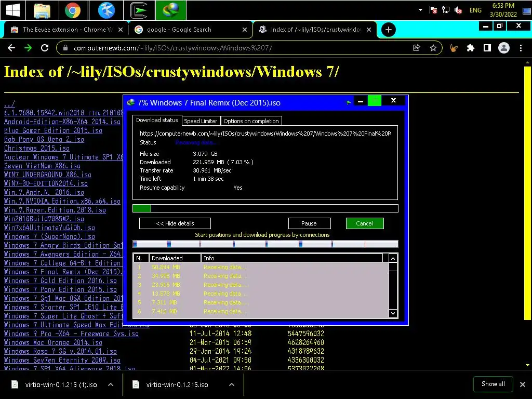
Task: Open Windows Mac Orange 2014.iso link
Action: tap(54, 342)
